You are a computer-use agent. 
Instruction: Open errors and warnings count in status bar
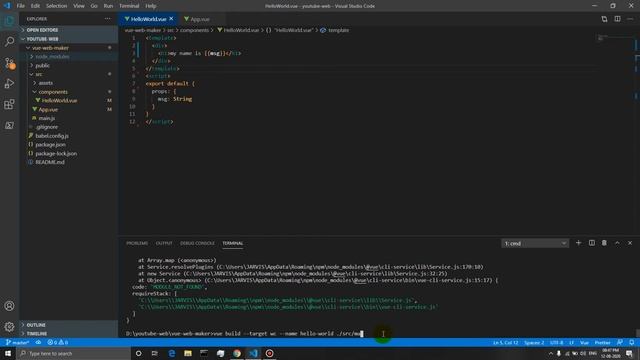(x=58, y=342)
